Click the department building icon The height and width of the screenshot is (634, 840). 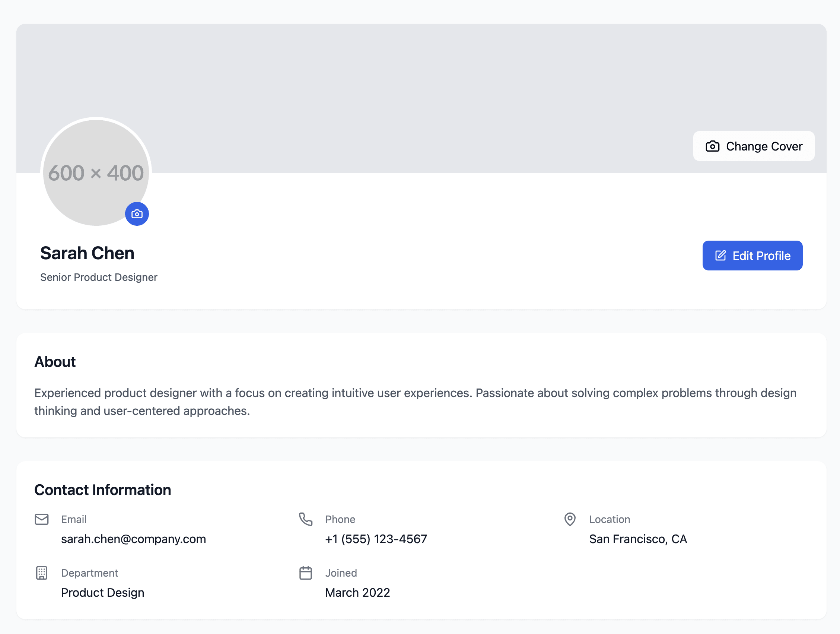42,573
